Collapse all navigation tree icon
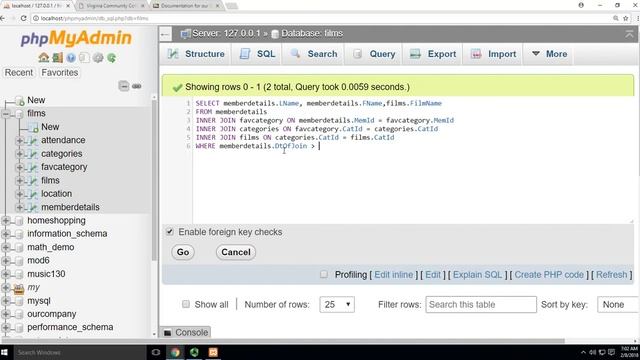640x360 pixels. (124, 86)
